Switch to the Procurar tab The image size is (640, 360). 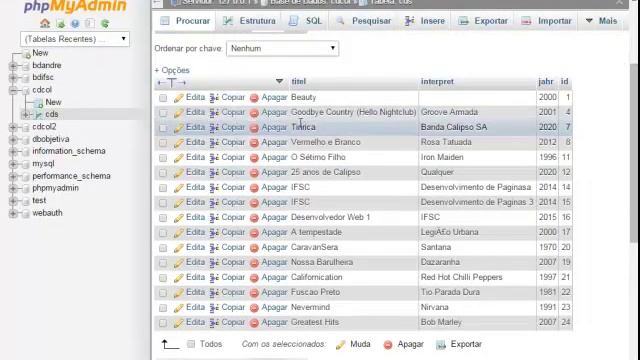(185, 21)
